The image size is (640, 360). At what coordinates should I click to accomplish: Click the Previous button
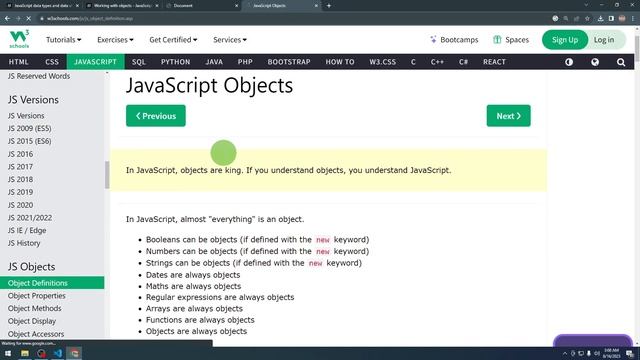pyautogui.click(x=156, y=116)
